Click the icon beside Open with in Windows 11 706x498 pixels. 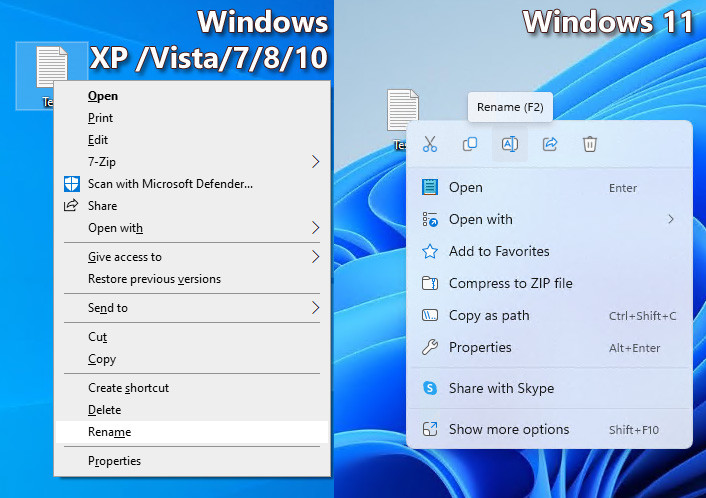tap(430, 219)
